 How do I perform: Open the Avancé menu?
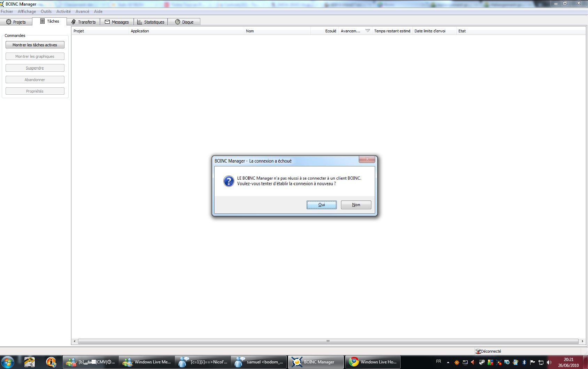[82, 11]
